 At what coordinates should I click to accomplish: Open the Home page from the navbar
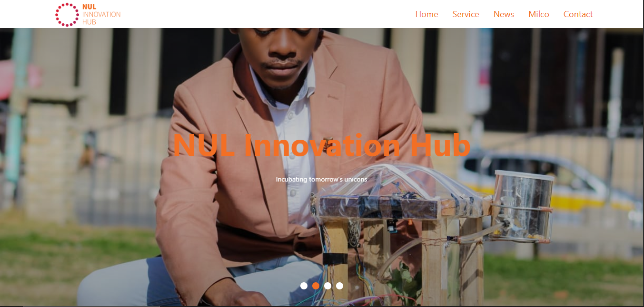[426, 14]
